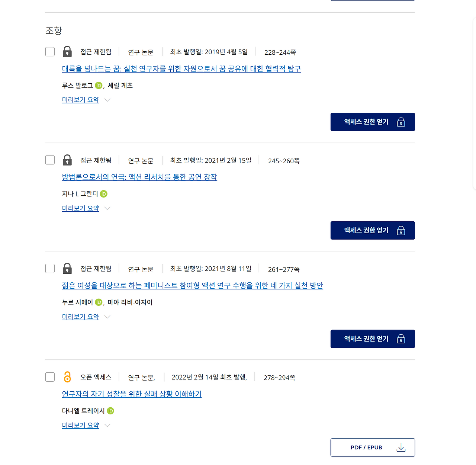Click lock icon on 2019년 4월 5일 article
The height and width of the screenshot is (465, 476).
[x=67, y=51]
